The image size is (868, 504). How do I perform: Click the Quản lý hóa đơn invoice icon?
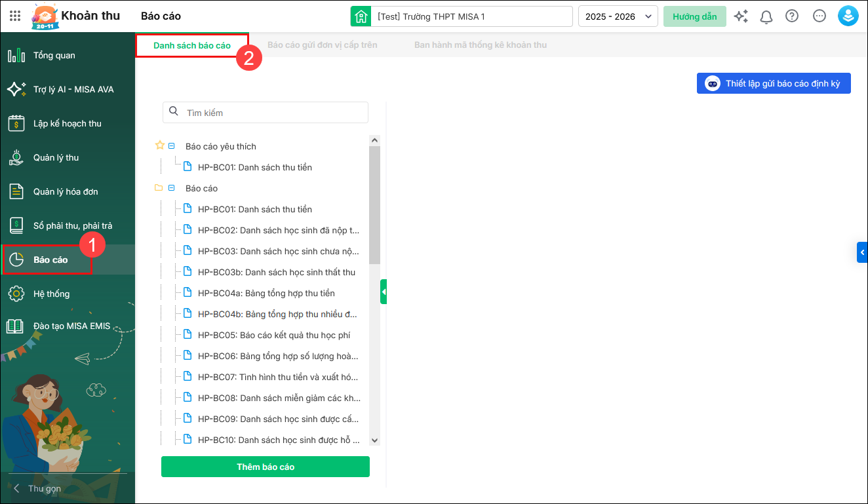[x=16, y=191]
